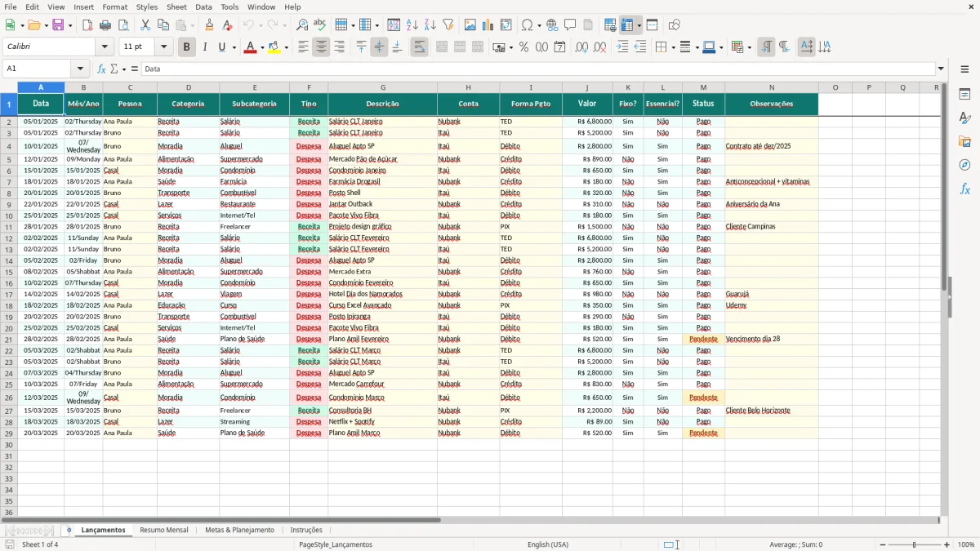Viewport: 980px width, 551px height.
Task: Open the Sheet menu
Action: [x=176, y=7]
